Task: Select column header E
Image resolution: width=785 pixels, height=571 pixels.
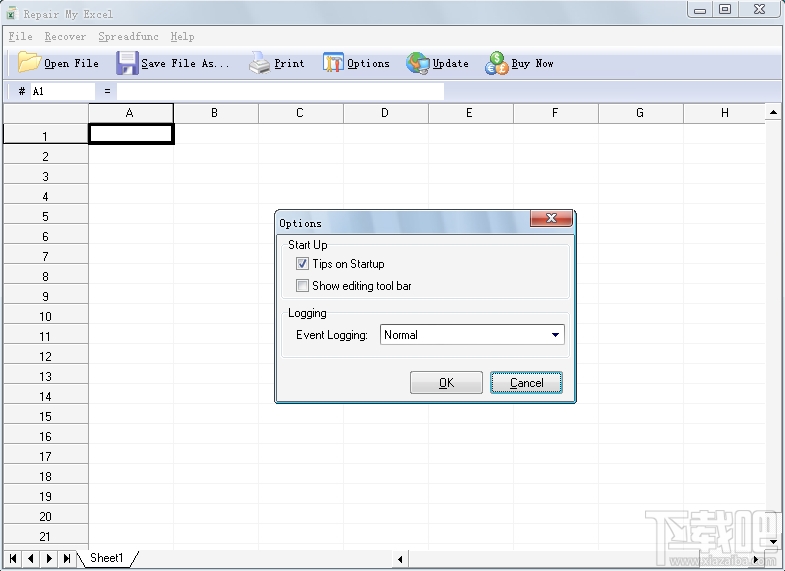Action: 471,113
